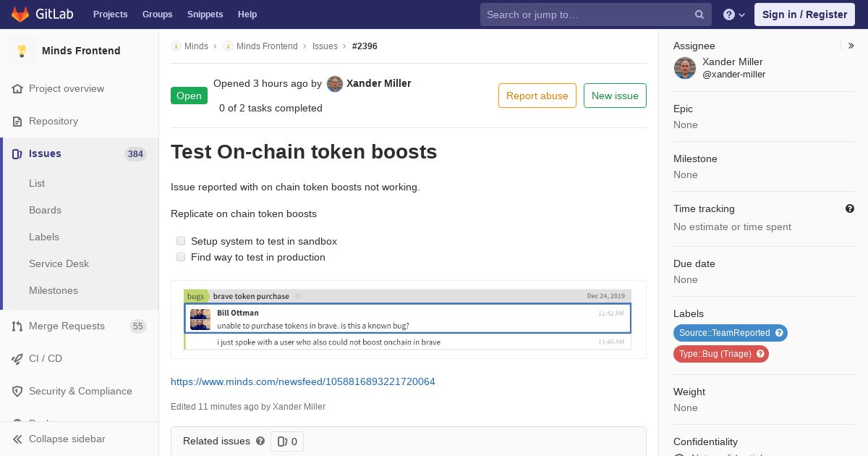Click the green Open status badge
The image size is (868, 456).
coord(189,96)
